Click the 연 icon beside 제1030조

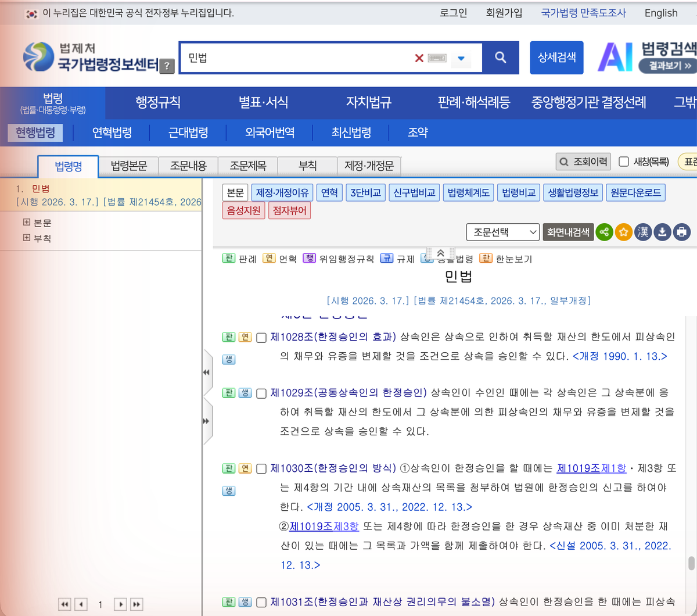pyautogui.click(x=245, y=468)
